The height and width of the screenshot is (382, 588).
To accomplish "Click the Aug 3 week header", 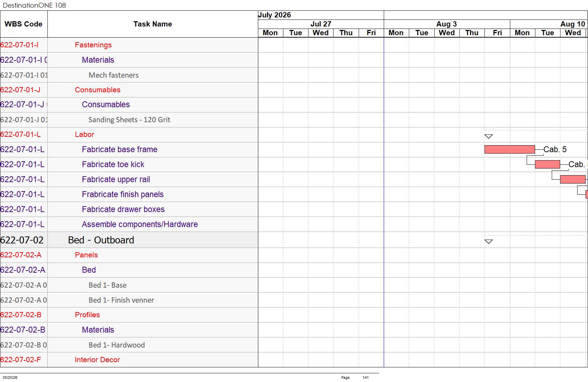I will [x=446, y=24].
